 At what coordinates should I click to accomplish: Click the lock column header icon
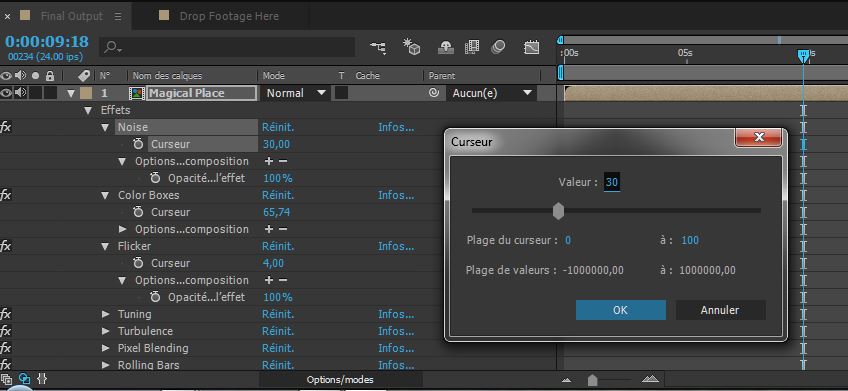pyautogui.click(x=50, y=76)
